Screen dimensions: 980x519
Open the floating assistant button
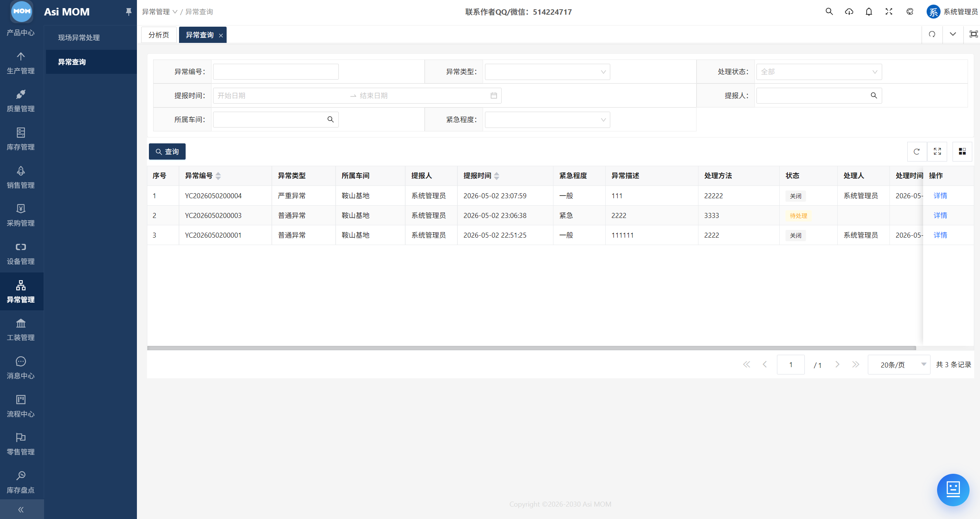point(953,490)
